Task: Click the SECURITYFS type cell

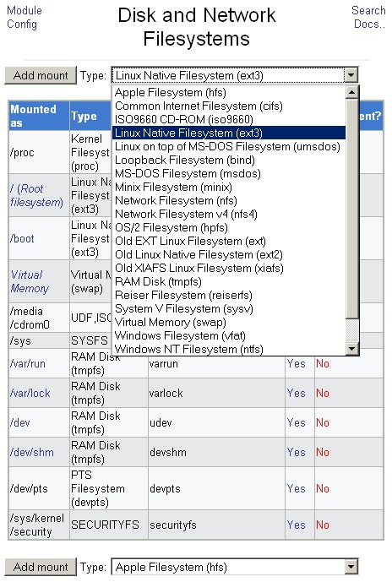Action: [109, 525]
